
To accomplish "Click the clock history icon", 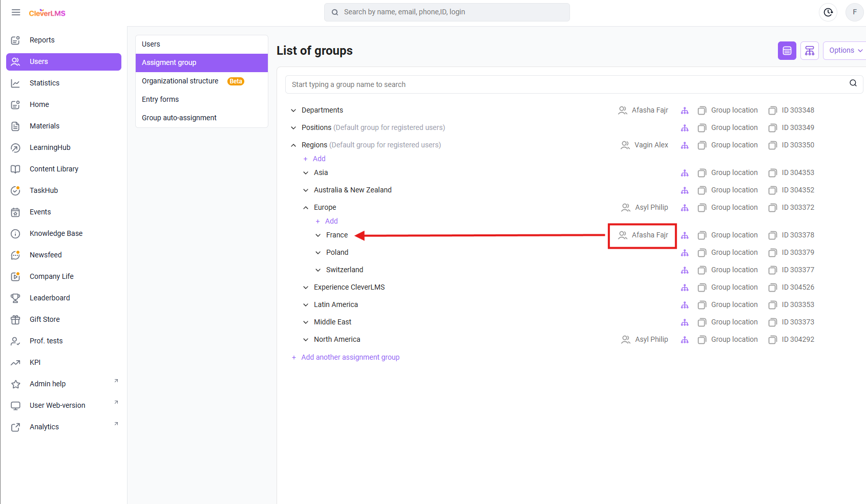I will [x=828, y=12].
